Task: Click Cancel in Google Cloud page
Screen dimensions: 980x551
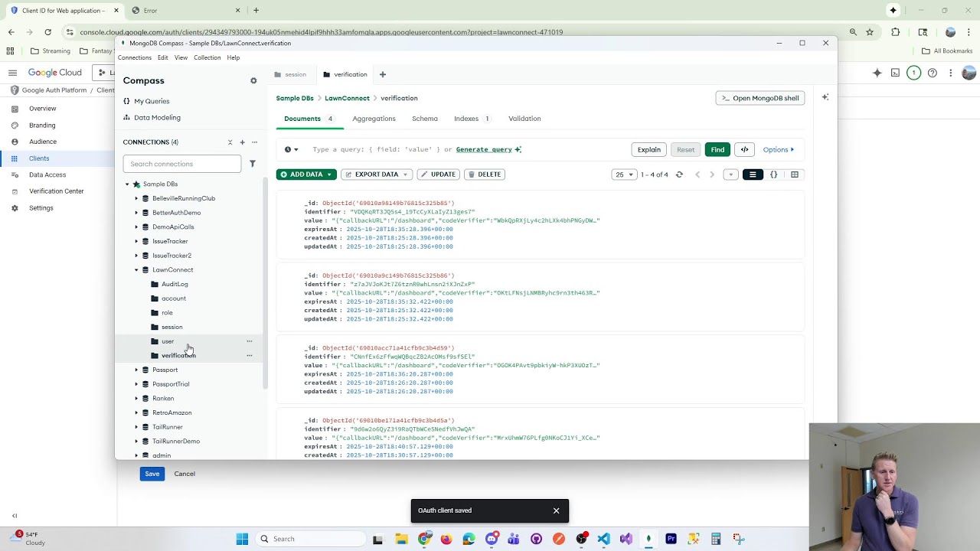Action: (x=185, y=474)
